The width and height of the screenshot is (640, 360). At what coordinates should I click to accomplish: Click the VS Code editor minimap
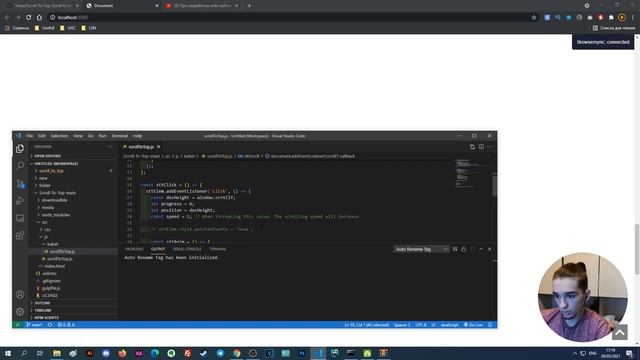473,173
